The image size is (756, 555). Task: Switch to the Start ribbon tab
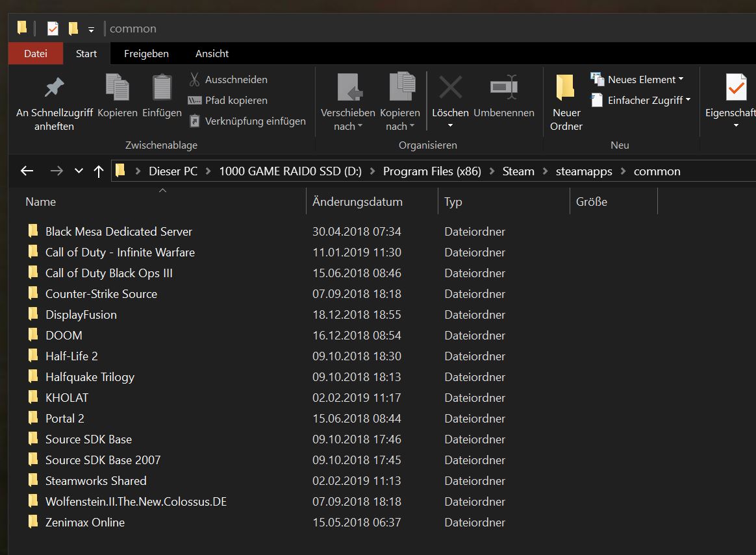click(86, 53)
